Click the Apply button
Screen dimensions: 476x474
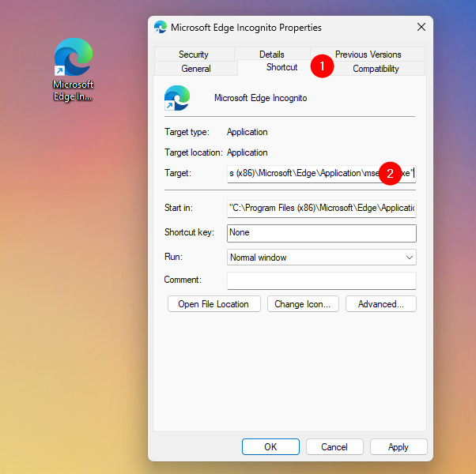point(399,446)
